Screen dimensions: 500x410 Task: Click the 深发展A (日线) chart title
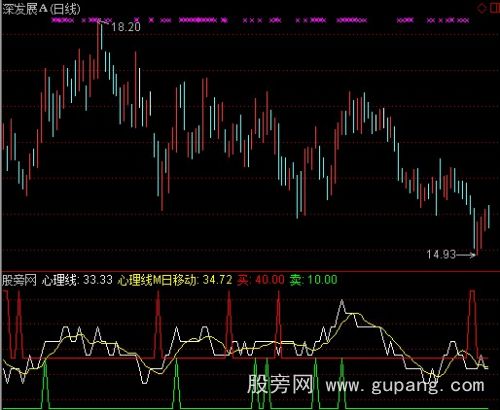pyautogui.click(x=41, y=9)
